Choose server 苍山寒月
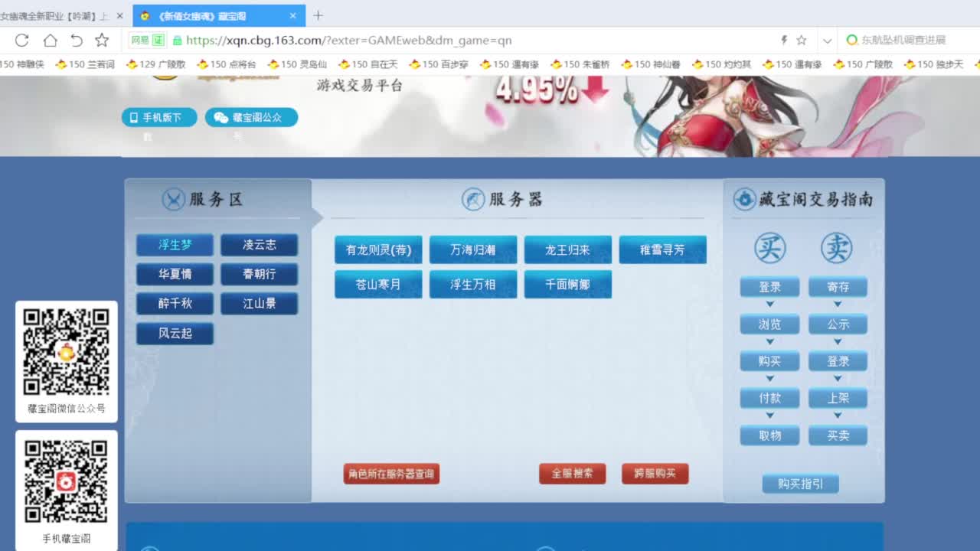 click(x=378, y=284)
